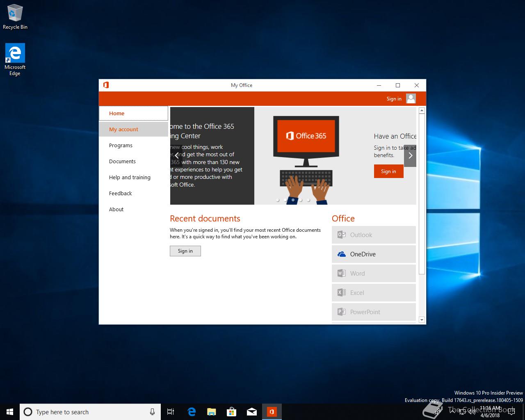Click the vertical scrollbar thumb
The image size is (525, 420).
click(x=422, y=194)
